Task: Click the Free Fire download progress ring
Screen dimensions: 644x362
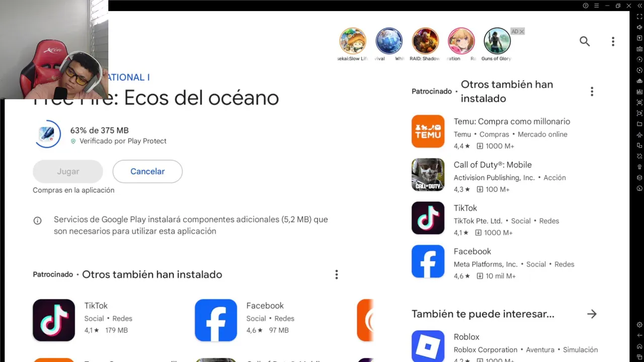Action: pyautogui.click(x=48, y=134)
